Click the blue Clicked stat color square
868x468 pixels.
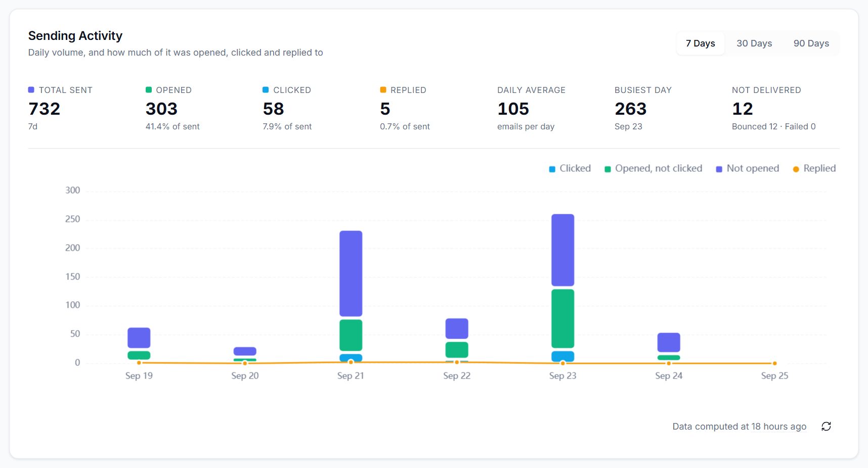pos(266,89)
